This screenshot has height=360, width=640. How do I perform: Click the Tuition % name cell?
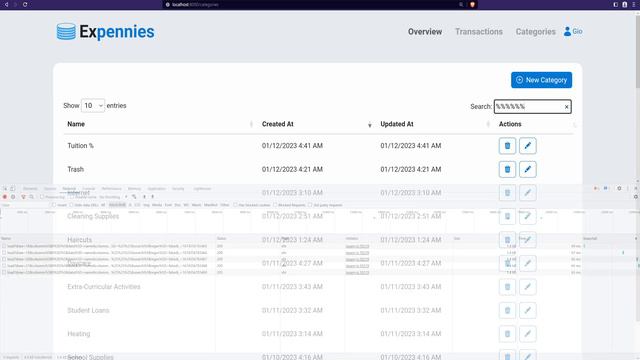click(80, 146)
